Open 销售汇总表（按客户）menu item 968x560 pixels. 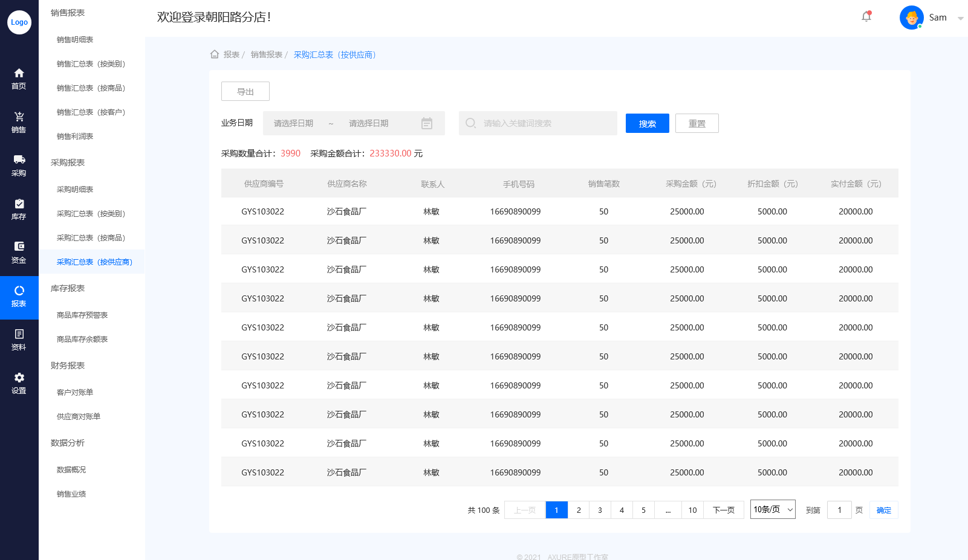[x=91, y=112]
